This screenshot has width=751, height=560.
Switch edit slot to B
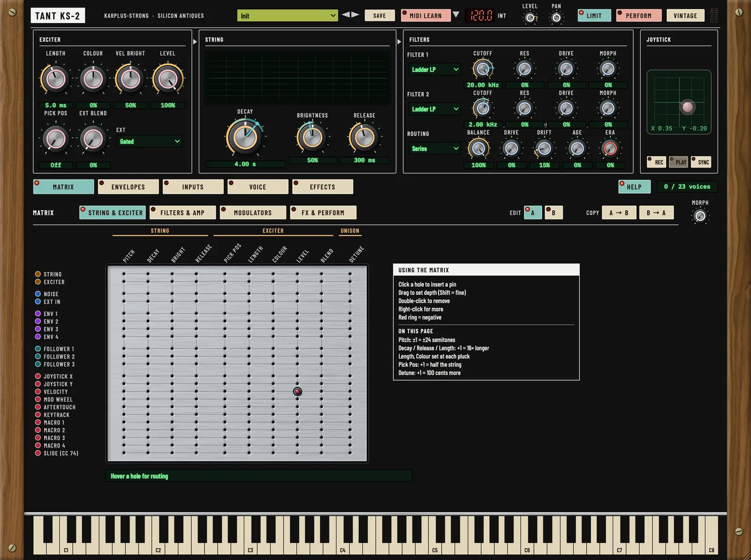(x=554, y=213)
